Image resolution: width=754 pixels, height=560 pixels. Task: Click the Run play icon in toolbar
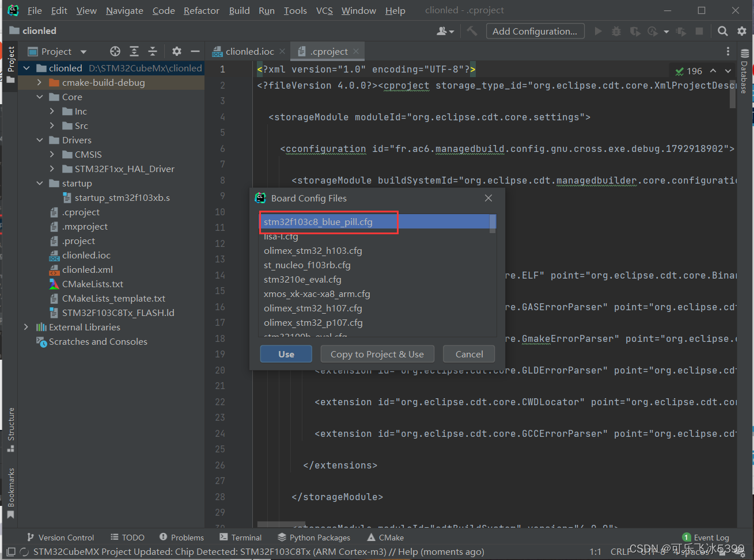(598, 31)
